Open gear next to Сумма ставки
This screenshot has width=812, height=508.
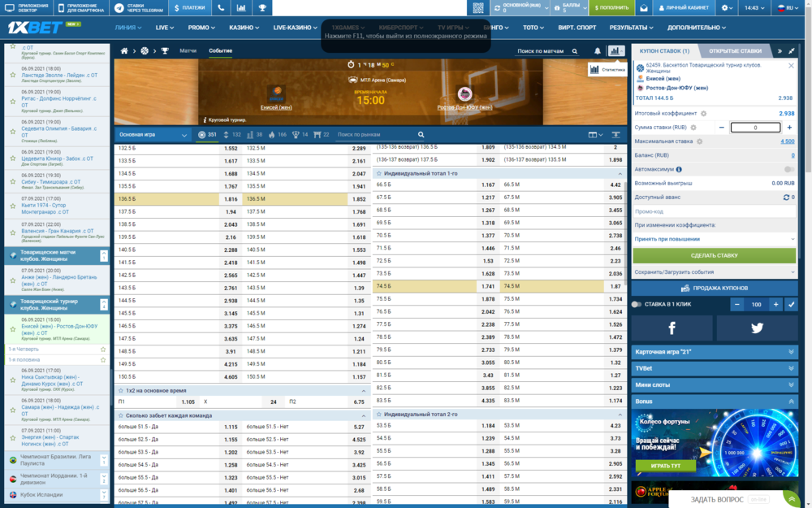[693, 128]
